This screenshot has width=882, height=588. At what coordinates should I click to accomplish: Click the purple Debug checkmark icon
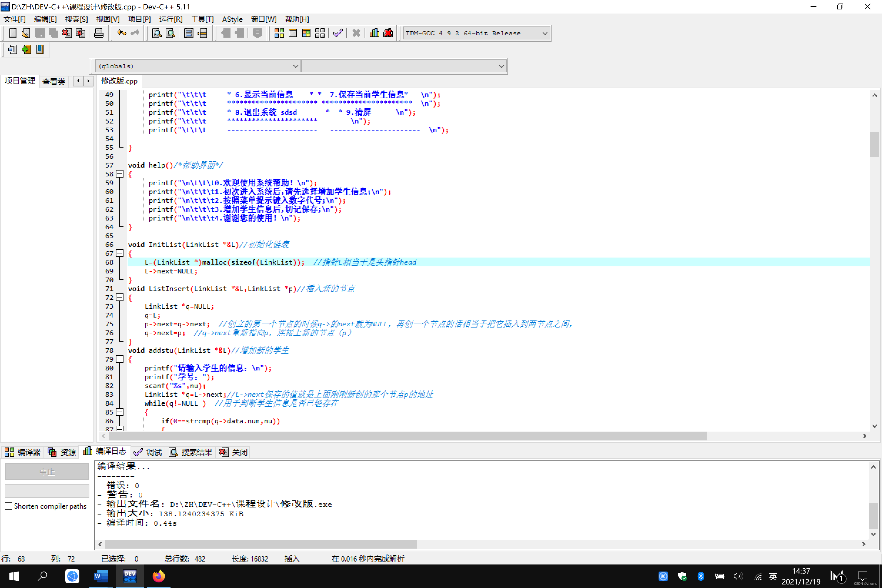338,33
